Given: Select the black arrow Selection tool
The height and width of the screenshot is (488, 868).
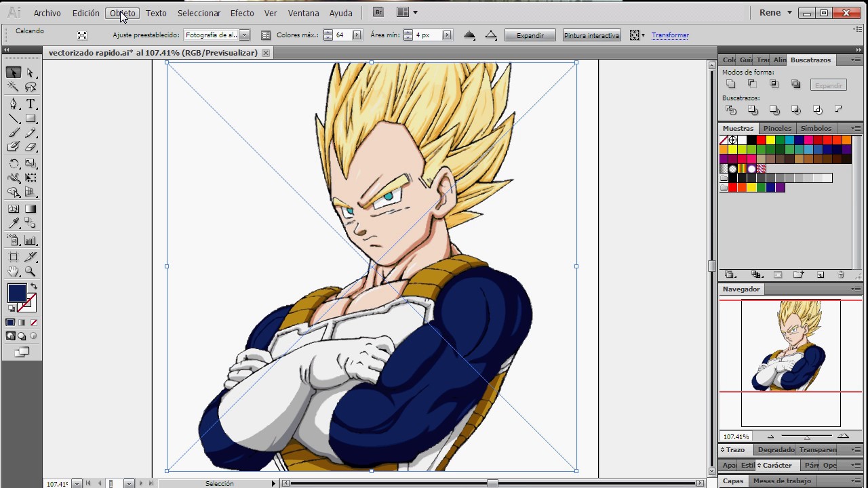Looking at the screenshot, I should [x=14, y=73].
